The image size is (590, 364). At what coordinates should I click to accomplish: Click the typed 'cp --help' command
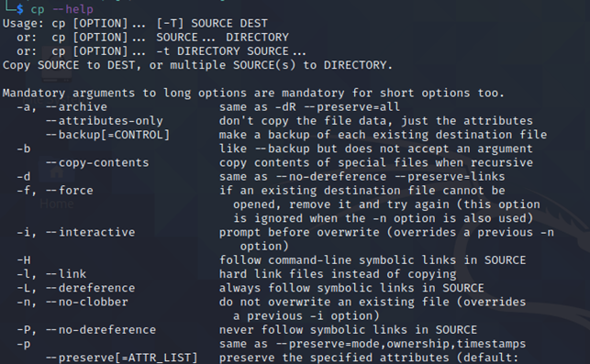tap(62, 9)
